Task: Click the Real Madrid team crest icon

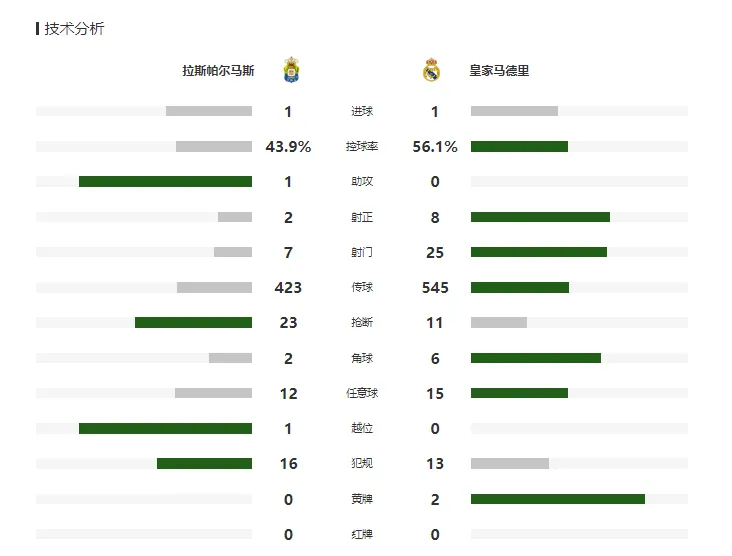Action: 431,70
